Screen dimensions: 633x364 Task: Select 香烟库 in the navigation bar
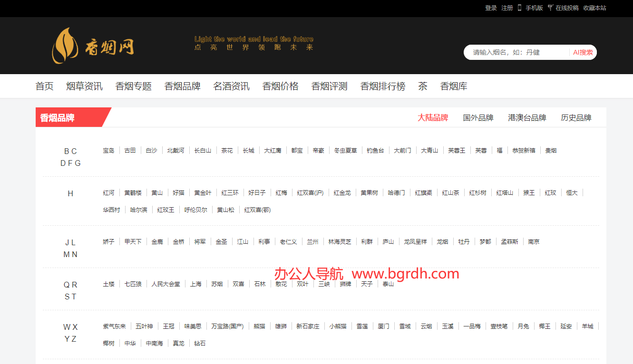454,86
